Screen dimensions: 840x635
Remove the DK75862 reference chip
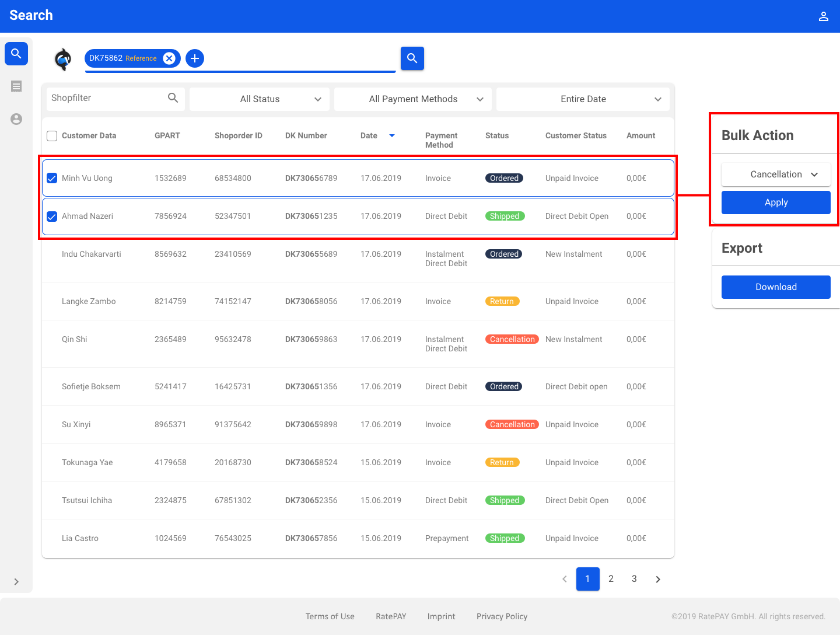[x=169, y=58]
